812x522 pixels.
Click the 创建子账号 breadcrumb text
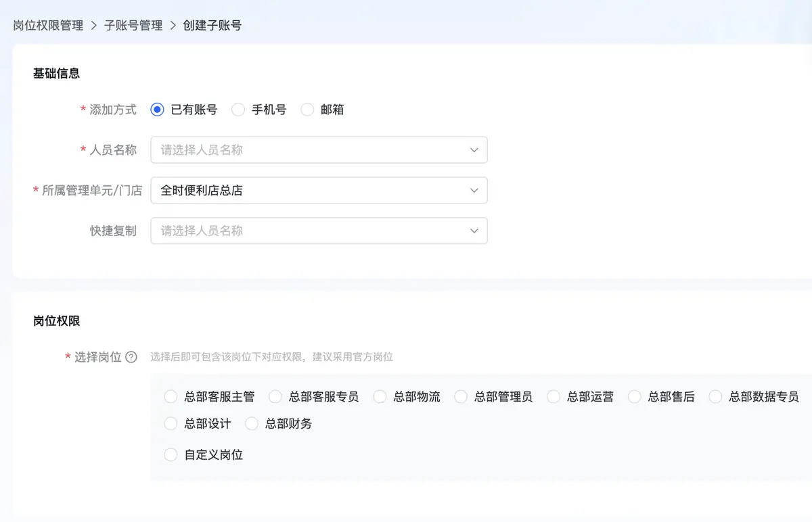212,26
